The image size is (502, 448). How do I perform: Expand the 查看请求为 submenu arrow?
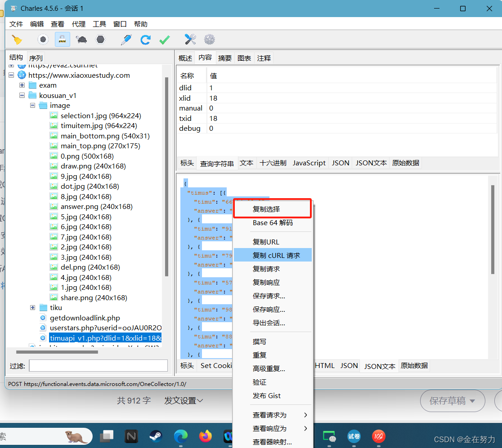click(x=305, y=415)
